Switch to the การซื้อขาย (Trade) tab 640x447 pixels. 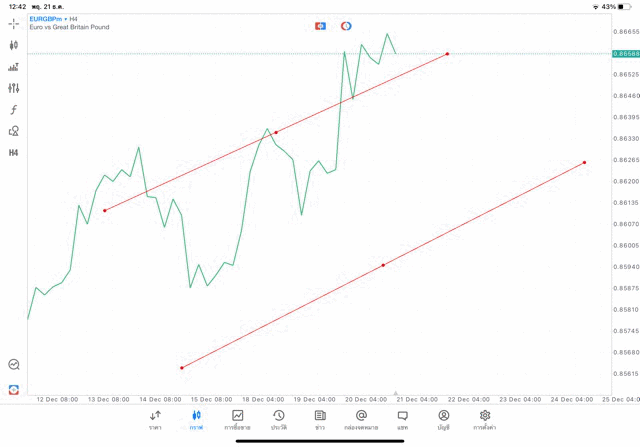[x=237, y=419]
